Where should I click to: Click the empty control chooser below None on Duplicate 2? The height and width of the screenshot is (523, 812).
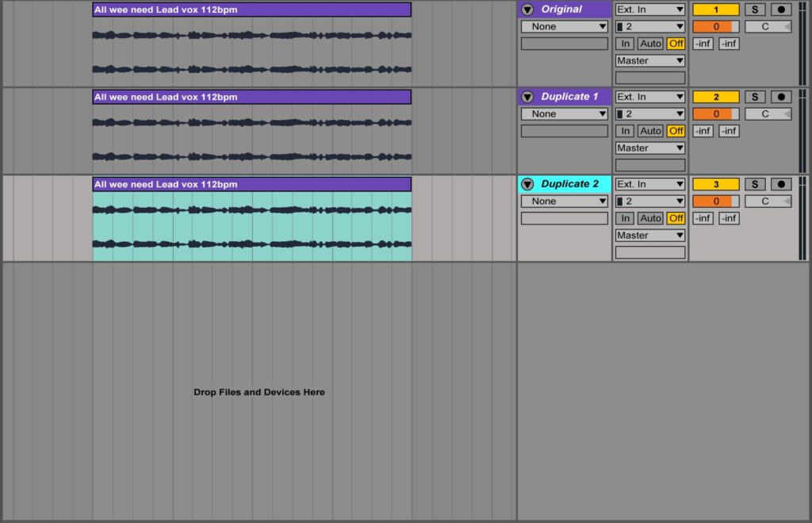pyautogui.click(x=564, y=218)
